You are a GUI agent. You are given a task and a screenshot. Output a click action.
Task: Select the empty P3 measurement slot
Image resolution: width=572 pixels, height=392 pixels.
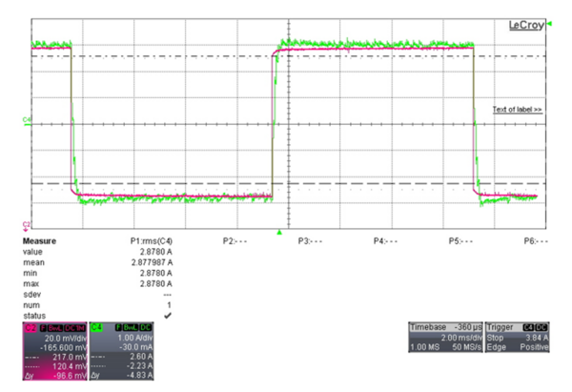coord(311,241)
